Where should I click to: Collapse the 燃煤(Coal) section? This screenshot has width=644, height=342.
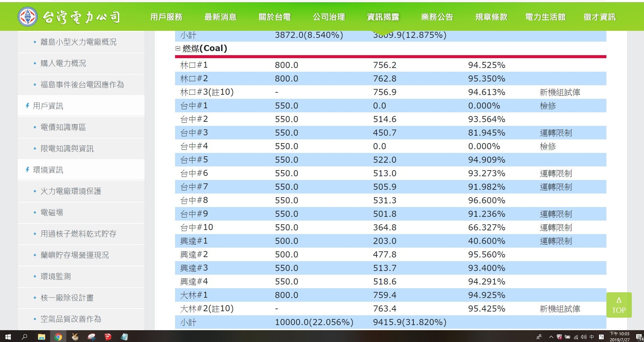pos(177,48)
